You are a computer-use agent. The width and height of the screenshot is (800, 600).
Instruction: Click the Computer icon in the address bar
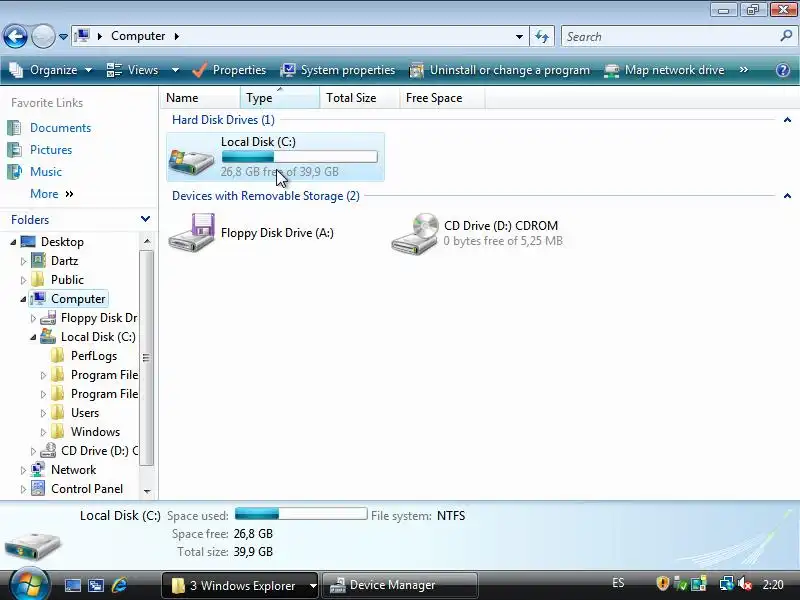coord(82,36)
